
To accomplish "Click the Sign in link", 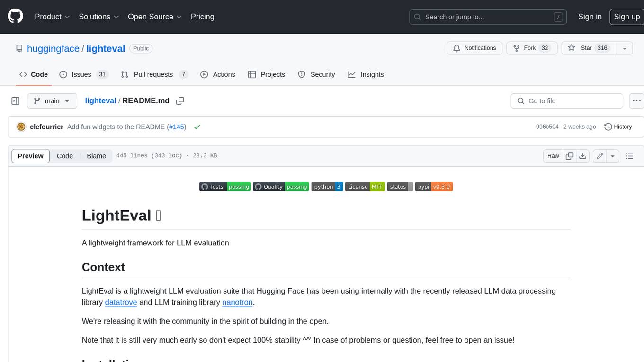I will (x=590, y=17).
